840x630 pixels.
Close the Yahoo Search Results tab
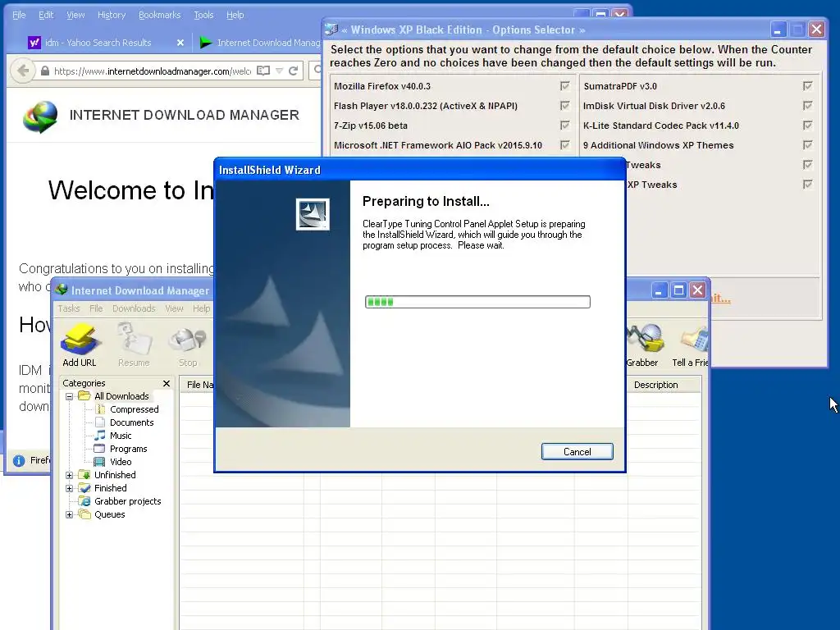180,43
